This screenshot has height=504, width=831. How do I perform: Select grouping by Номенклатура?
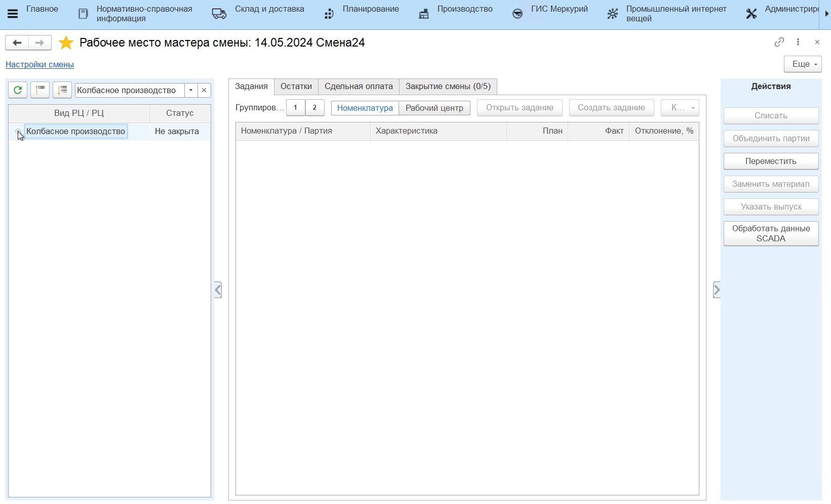coord(365,108)
